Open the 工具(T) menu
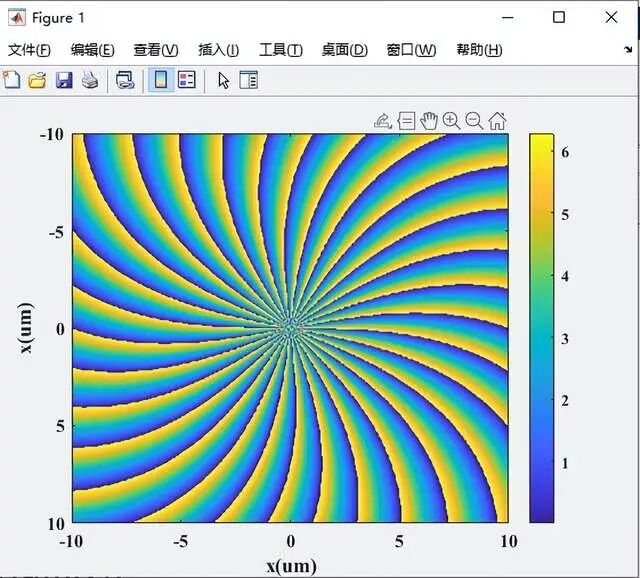Viewport: 640px width, 578px height. (280, 50)
